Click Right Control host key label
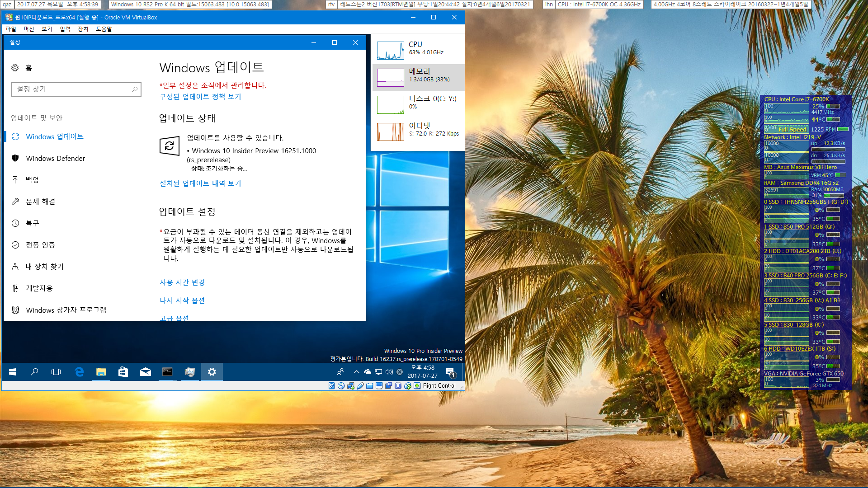 coord(439,385)
